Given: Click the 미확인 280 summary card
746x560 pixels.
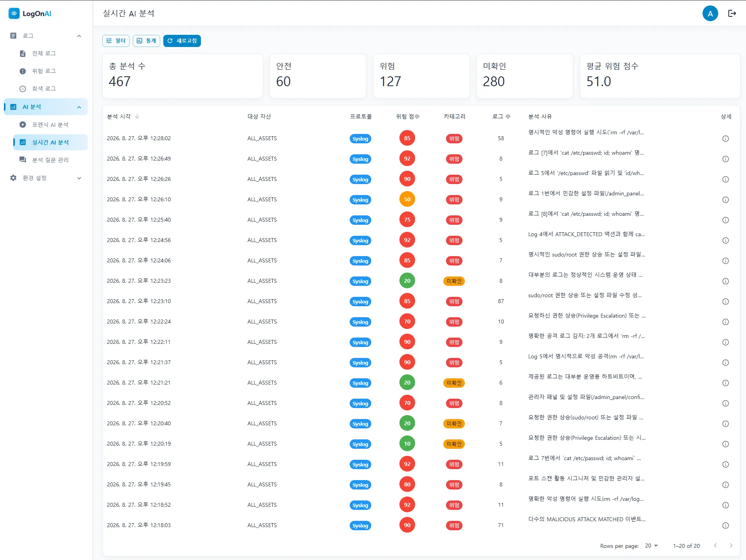Looking at the screenshot, I should tap(525, 76).
